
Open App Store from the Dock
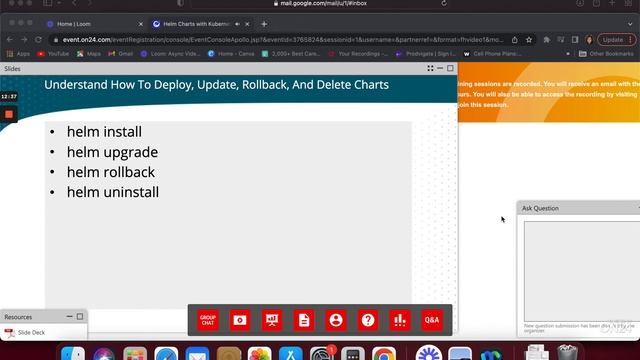[291, 353]
